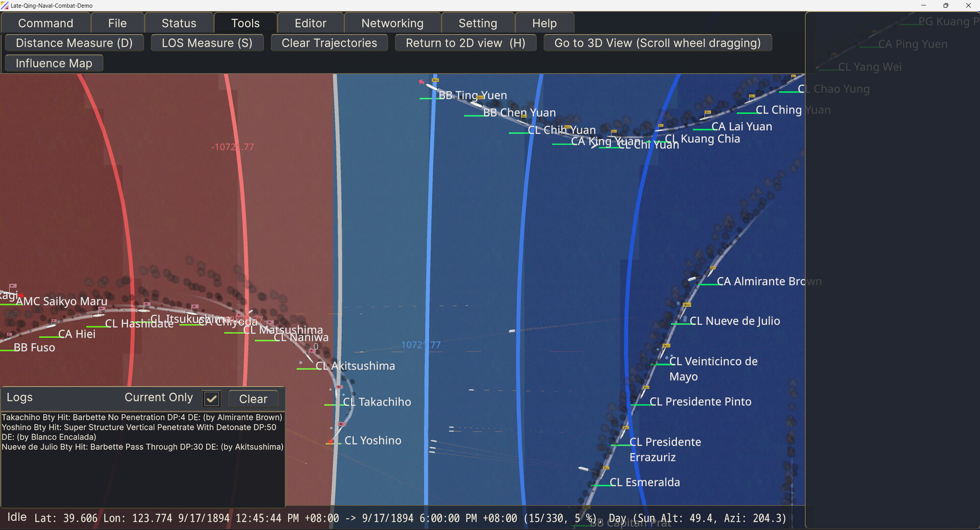The image size is (980, 530).
Task: Click the blue 10721.77 influence contour label
Action: (421, 345)
